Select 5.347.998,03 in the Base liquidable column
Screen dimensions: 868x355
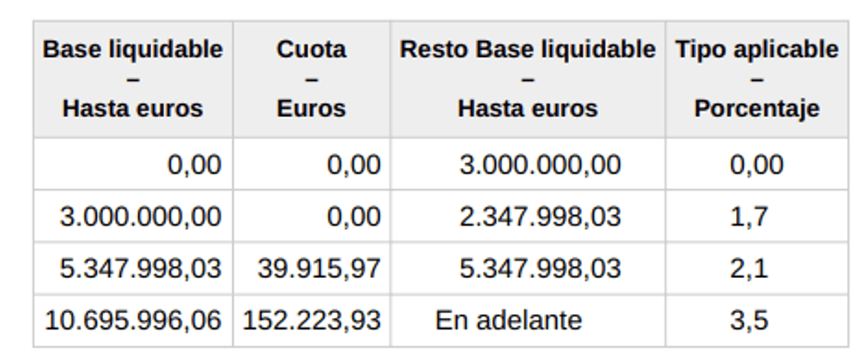(x=133, y=268)
